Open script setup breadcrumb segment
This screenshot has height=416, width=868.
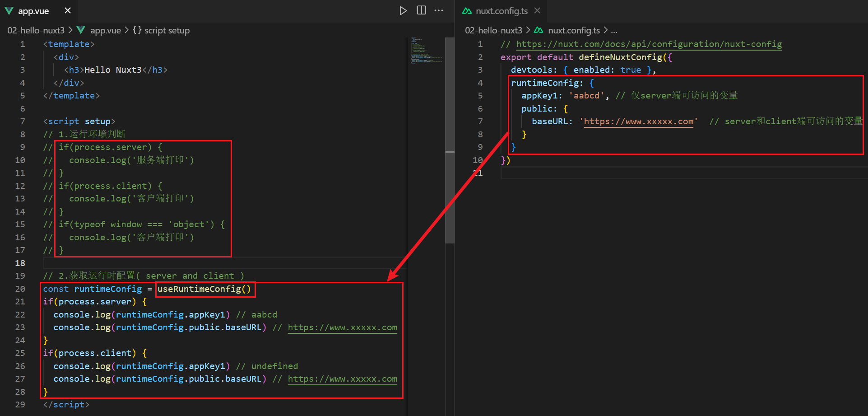coord(167,30)
